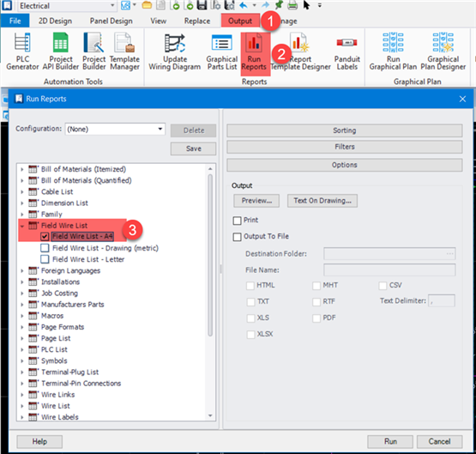Click Update Wiring Diagram icon
This screenshot has height=454, width=476.
[175, 51]
